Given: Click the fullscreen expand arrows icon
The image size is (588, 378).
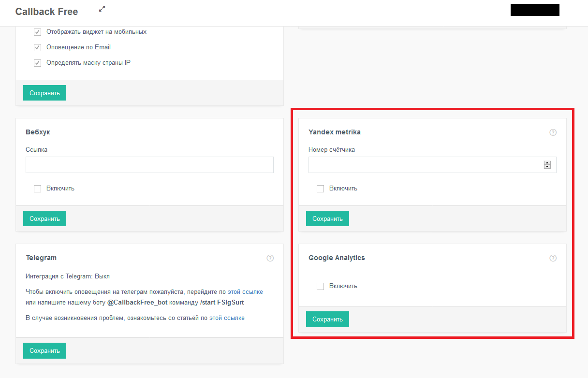Looking at the screenshot, I should (x=102, y=9).
